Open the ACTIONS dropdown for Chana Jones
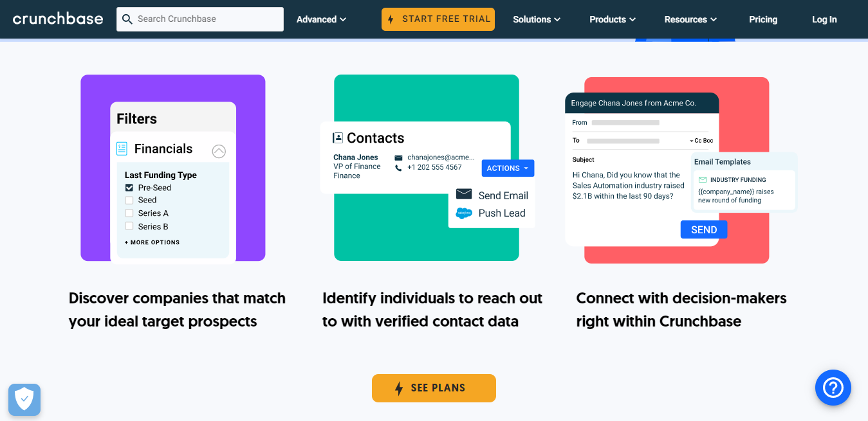This screenshot has width=868, height=421. pos(507,168)
